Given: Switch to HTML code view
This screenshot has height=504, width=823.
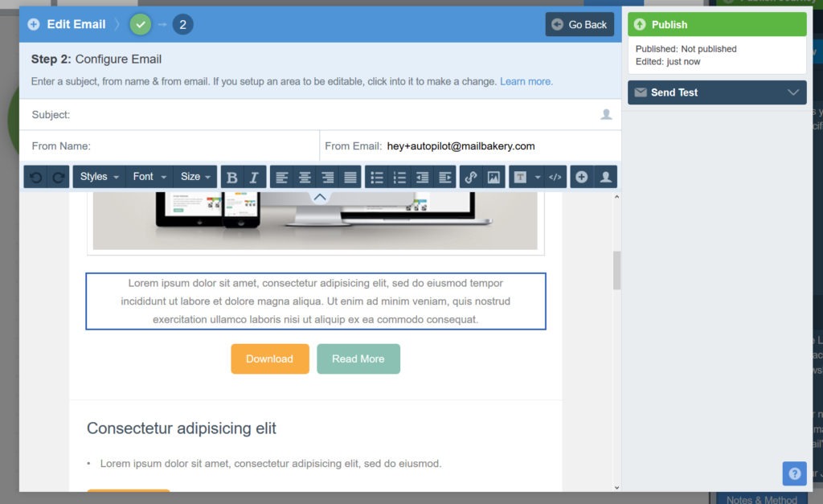Looking at the screenshot, I should [x=555, y=177].
